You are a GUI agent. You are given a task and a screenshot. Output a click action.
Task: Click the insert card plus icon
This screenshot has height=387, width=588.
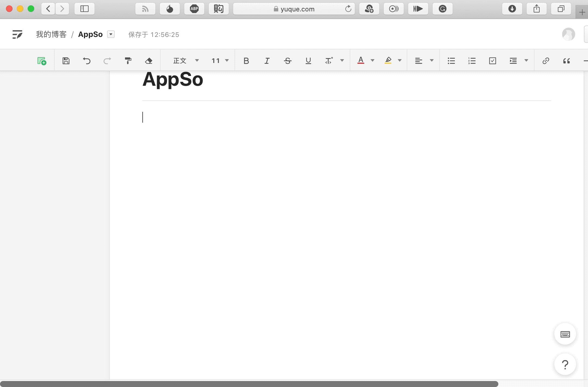[x=42, y=61]
